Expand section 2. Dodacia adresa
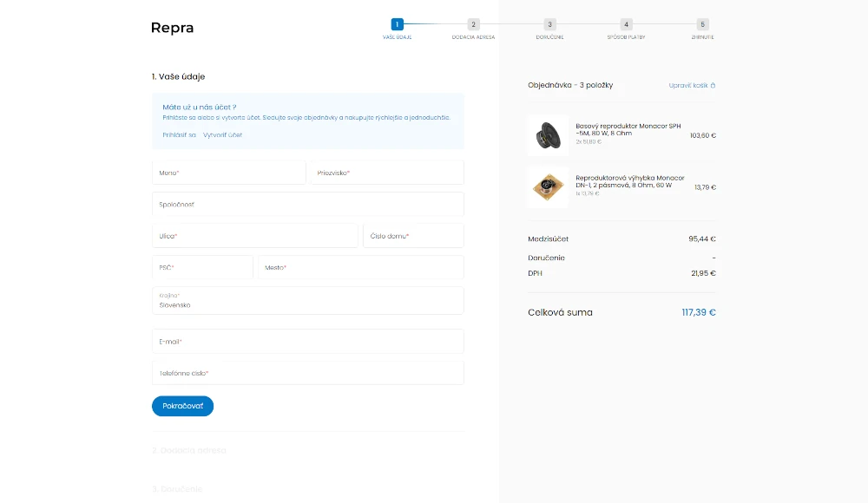The width and height of the screenshot is (868, 503). point(191,450)
